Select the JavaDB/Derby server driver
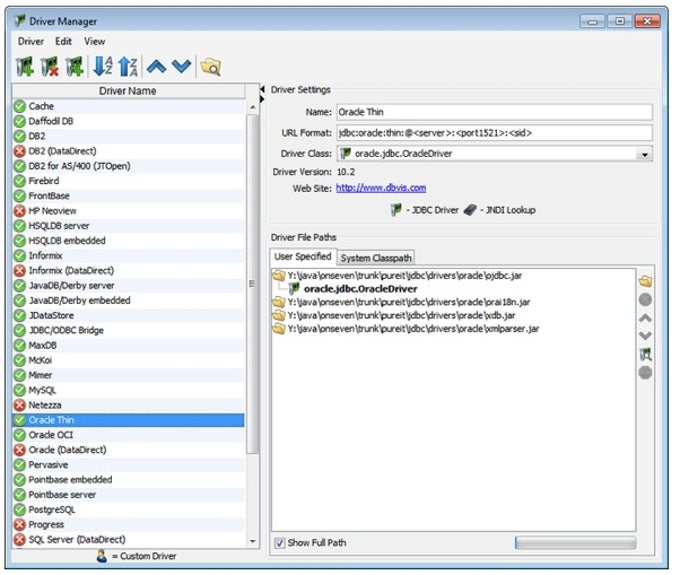 128,286
